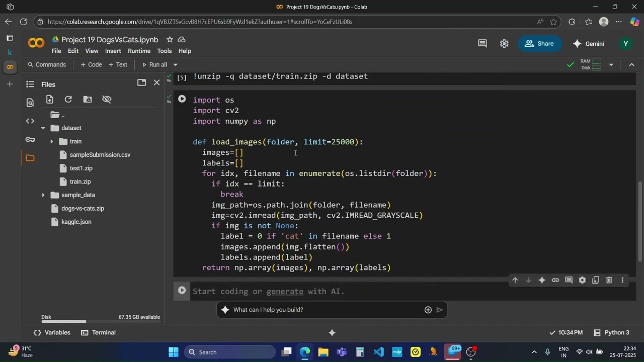Open the File menu

(56, 51)
